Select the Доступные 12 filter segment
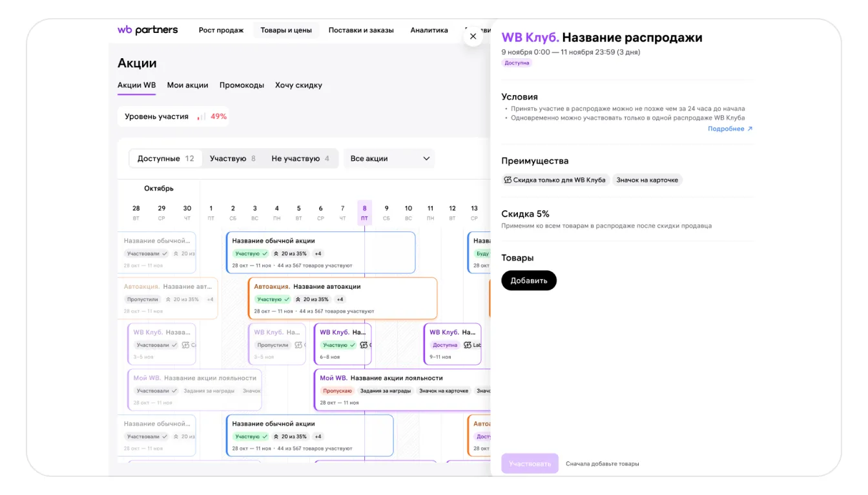The width and height of the screenshot is (868, 495). (x=166, y=158)
